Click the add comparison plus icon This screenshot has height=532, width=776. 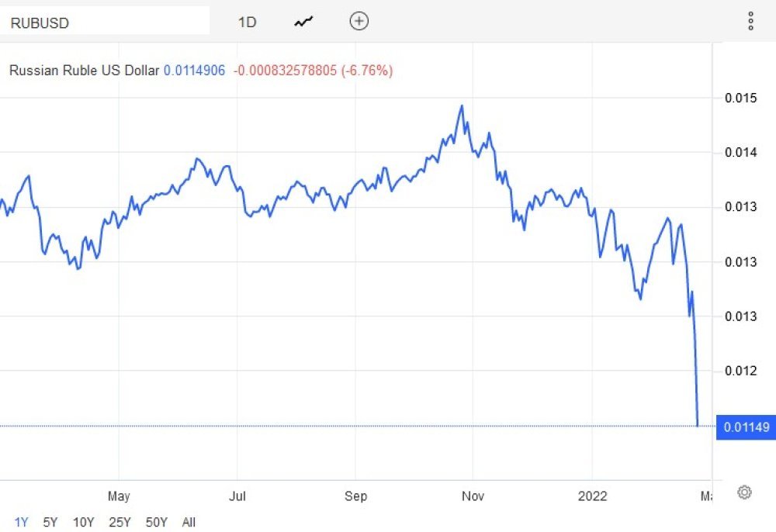(x=359, y=21)
